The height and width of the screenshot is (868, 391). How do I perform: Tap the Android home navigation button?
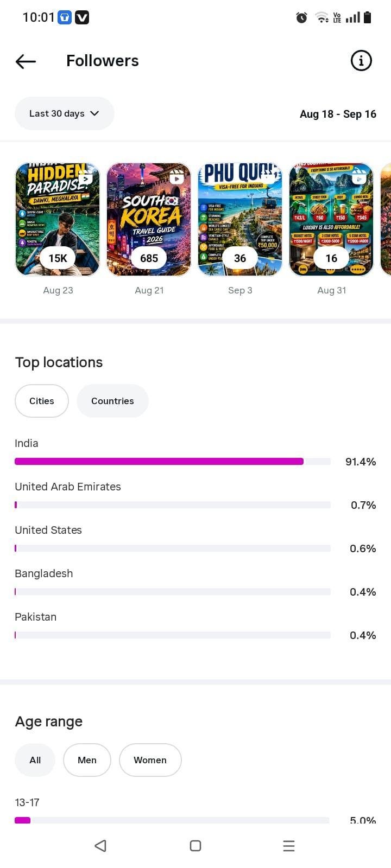195,846
